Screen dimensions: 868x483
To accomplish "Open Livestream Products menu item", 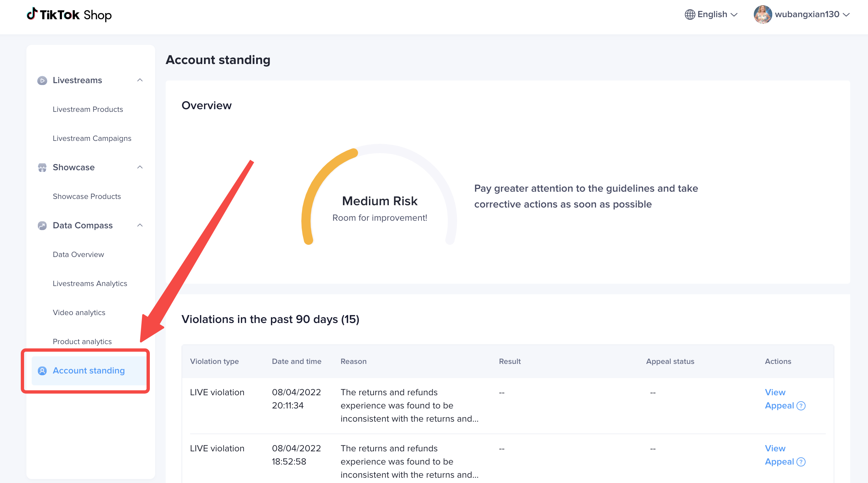I will click(87, 110).
